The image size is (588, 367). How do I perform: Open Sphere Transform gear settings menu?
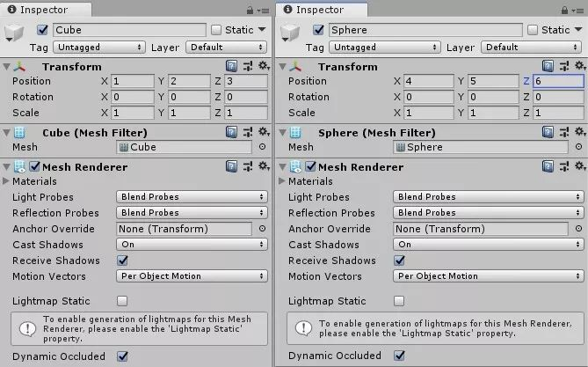click(x=580, y=66)
